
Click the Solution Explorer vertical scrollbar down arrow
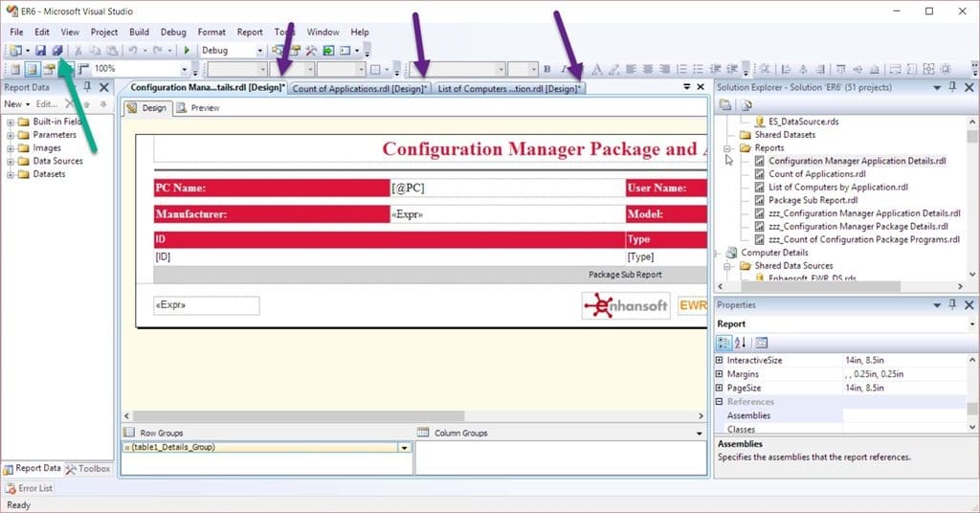[x=972, y=275]
